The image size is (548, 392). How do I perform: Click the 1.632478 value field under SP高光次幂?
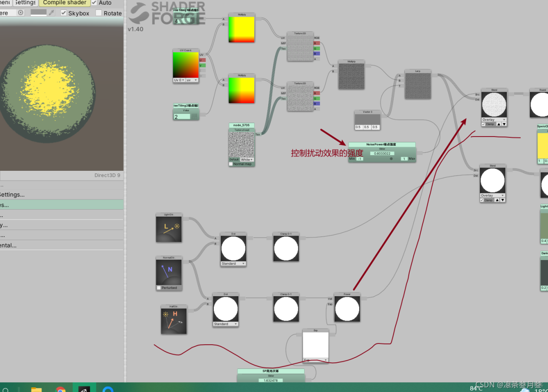[271, 381]
